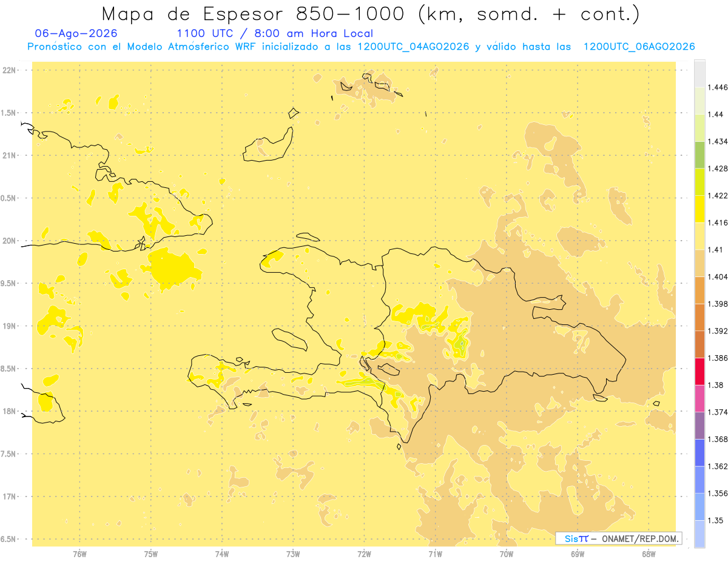Click the 73W longitude axis label

pos(293,554)
